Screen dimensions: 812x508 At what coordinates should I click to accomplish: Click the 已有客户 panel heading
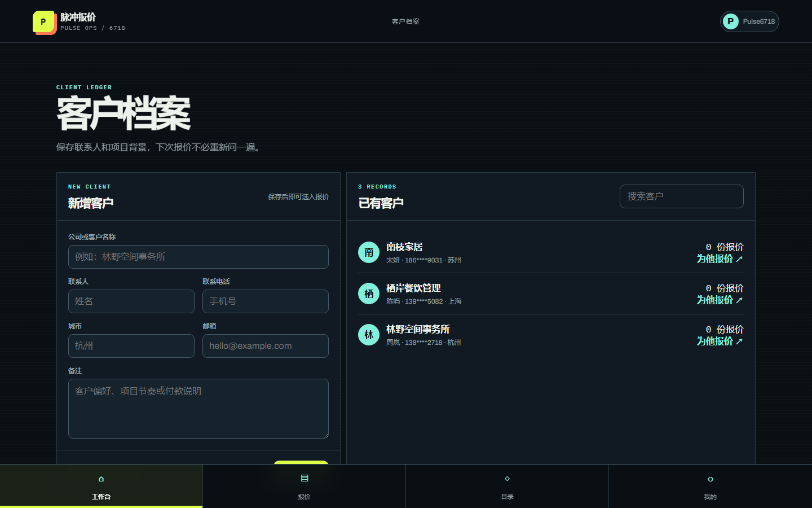click(x=381, y=203)
